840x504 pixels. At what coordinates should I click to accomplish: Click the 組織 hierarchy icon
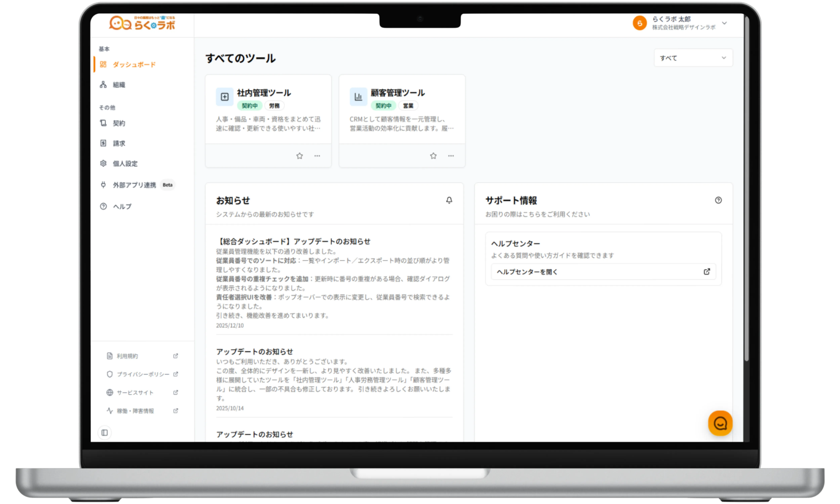click(x=103, y=85)
